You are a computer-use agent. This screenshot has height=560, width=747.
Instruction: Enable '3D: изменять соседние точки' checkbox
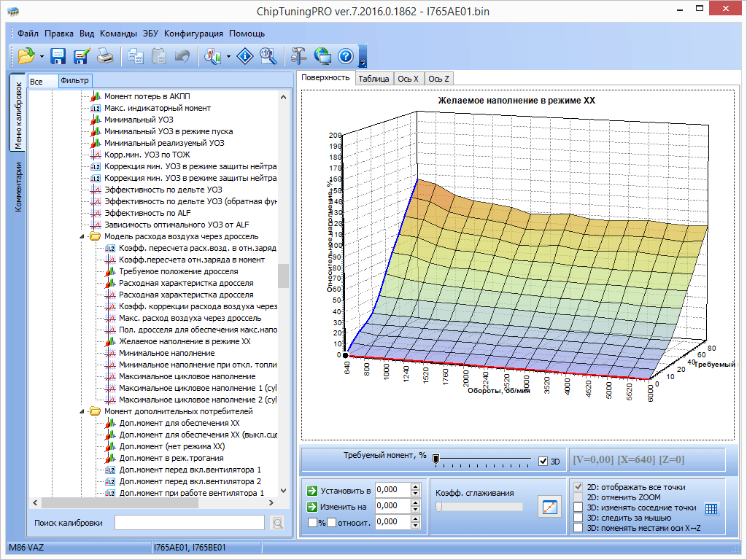coord(578,507)
